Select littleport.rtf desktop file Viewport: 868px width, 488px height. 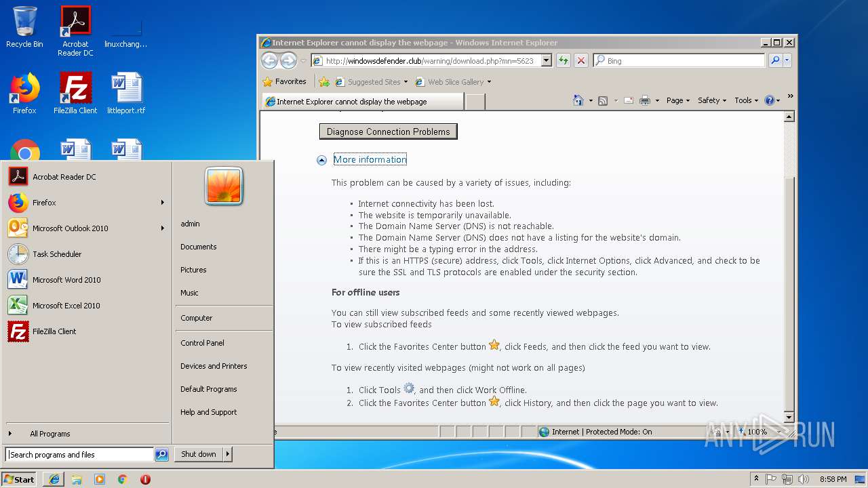point(126,94)
